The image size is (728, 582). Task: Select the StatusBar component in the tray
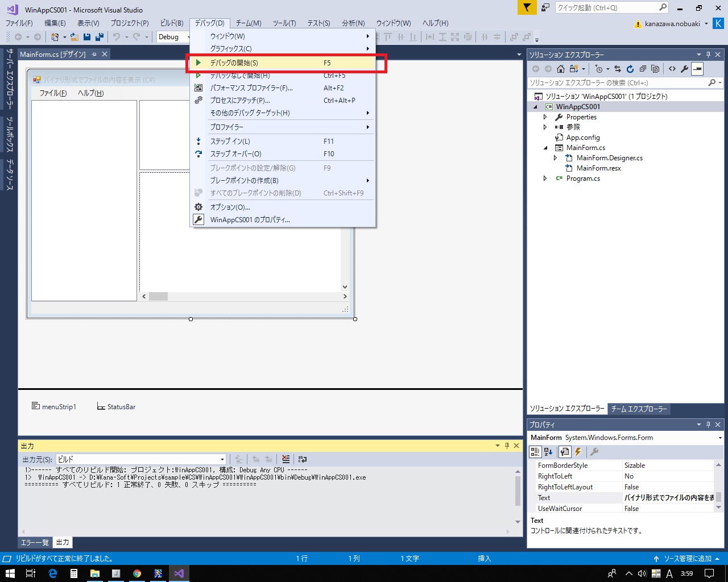(x=117, y=407)
